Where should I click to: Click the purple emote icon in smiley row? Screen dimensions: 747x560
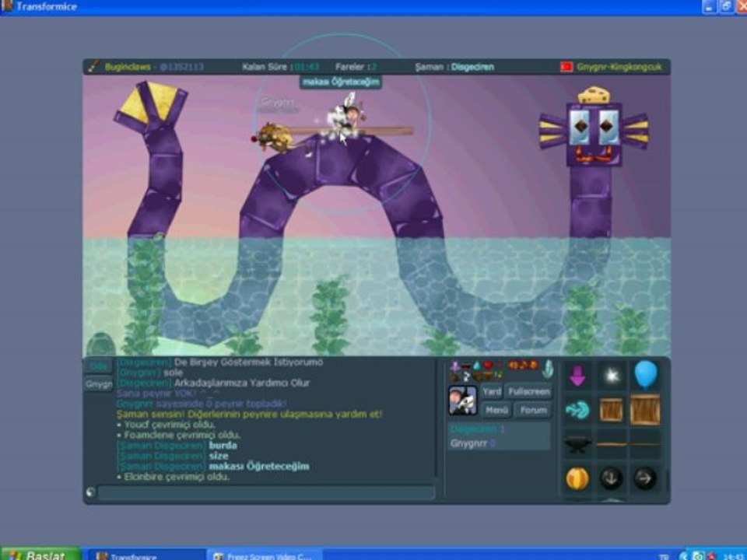click(455, 366)
